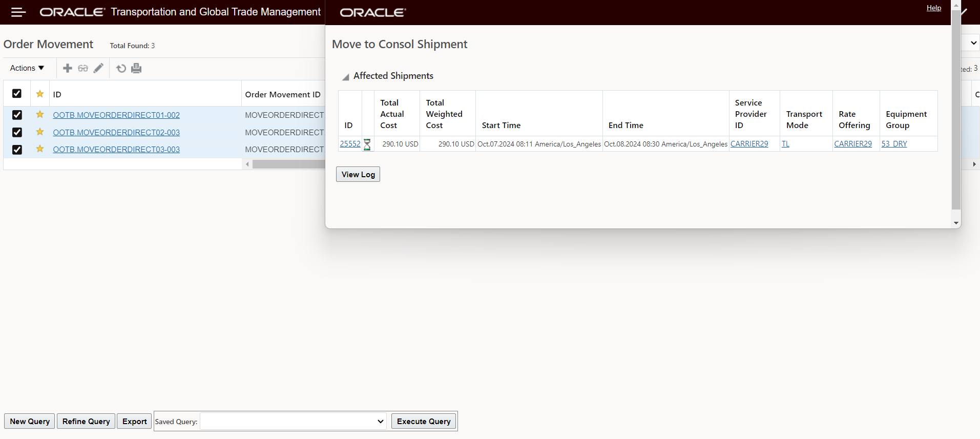Click the plus New icon in toolbar
Image resolution: width=980 pixels, height=439 pixels.
(x=67, y=68)
